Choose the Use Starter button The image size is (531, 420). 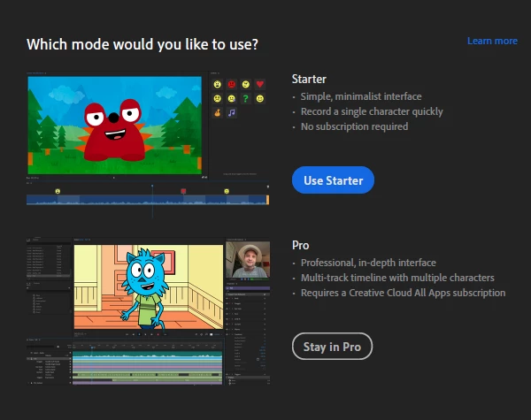(334, 180)
